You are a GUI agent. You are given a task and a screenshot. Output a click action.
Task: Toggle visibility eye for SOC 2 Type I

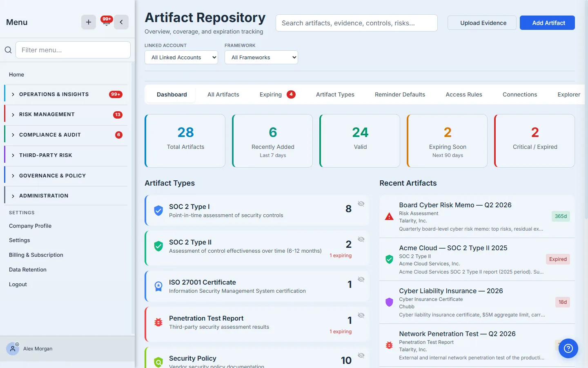pyautogui.click(x=361, y=204)
